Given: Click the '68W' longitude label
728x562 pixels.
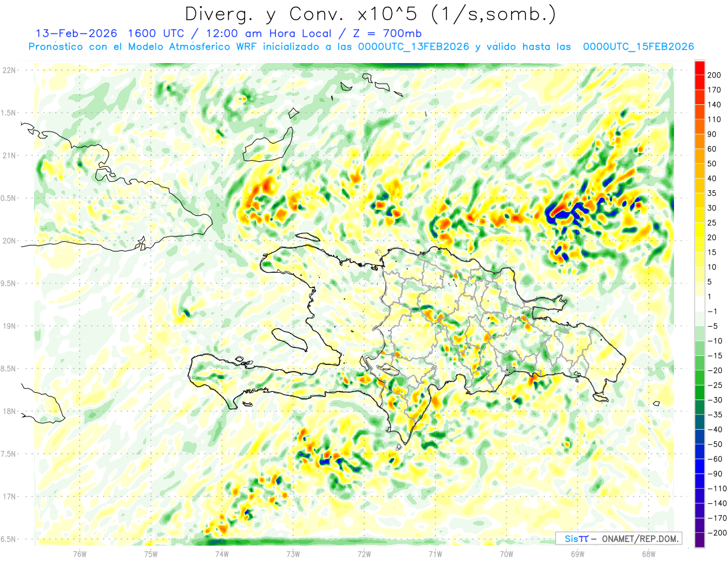Looking at the screenshot, I should point(648,554).
